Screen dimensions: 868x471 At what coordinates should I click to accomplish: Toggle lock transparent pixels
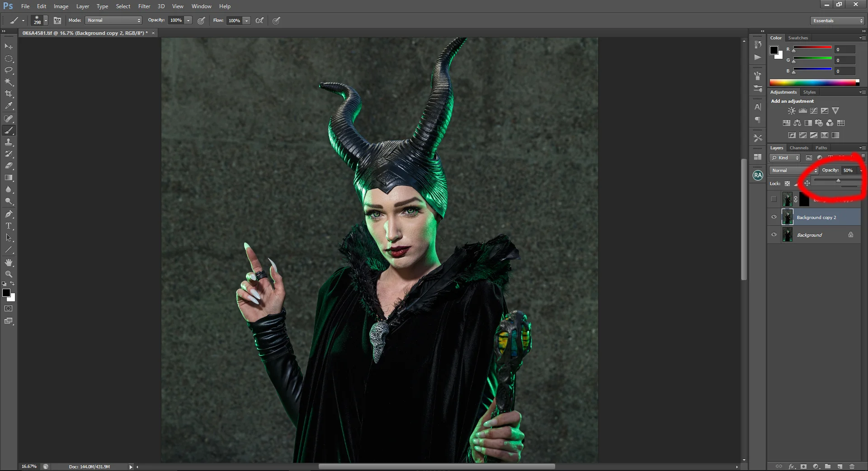[x=787, y=184]
